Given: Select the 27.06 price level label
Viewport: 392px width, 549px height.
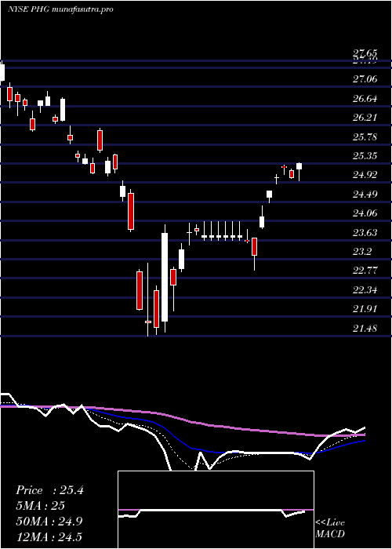Looking at the screenshot, I should 365,79.
